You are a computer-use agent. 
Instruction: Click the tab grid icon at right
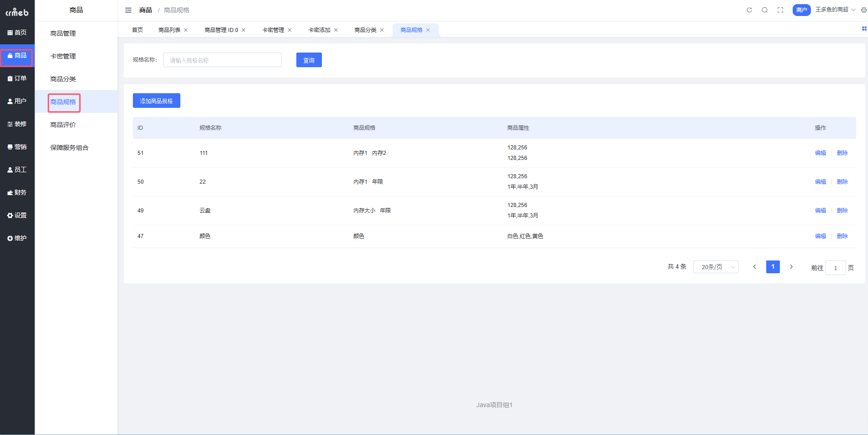(864, 29)
